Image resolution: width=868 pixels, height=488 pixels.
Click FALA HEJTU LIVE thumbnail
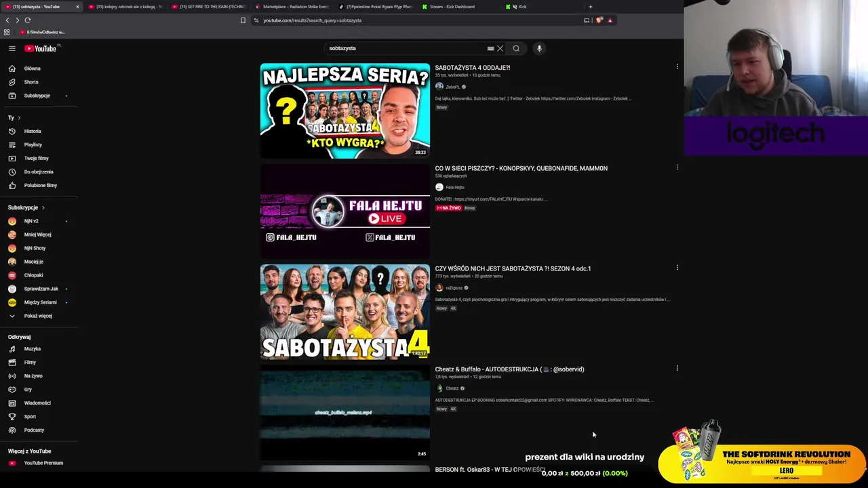[x=344, y=211]
